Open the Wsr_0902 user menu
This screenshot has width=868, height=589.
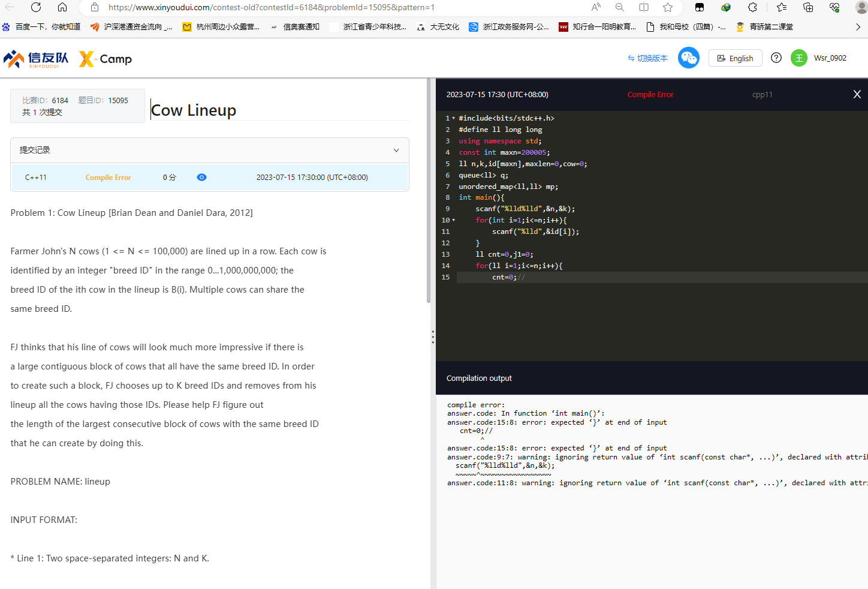(x=830, y=58)
